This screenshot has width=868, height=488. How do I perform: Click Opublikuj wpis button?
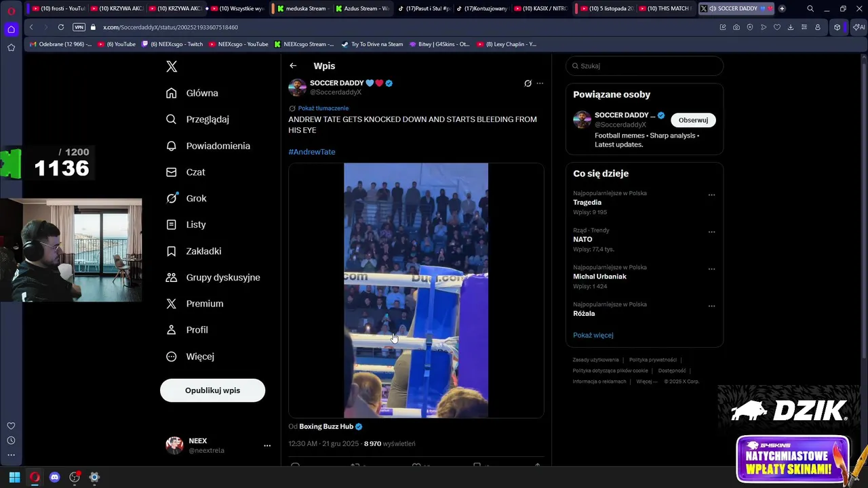pos(212,390)
